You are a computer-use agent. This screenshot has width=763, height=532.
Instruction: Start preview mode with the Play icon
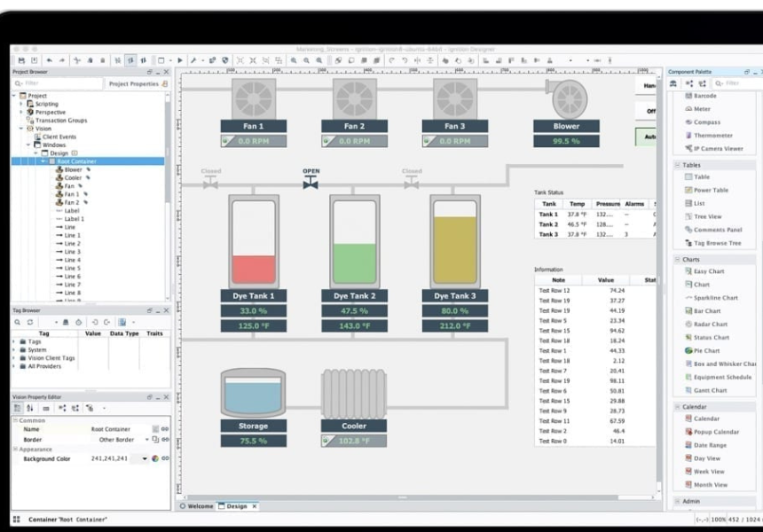(x=180, y=60)
